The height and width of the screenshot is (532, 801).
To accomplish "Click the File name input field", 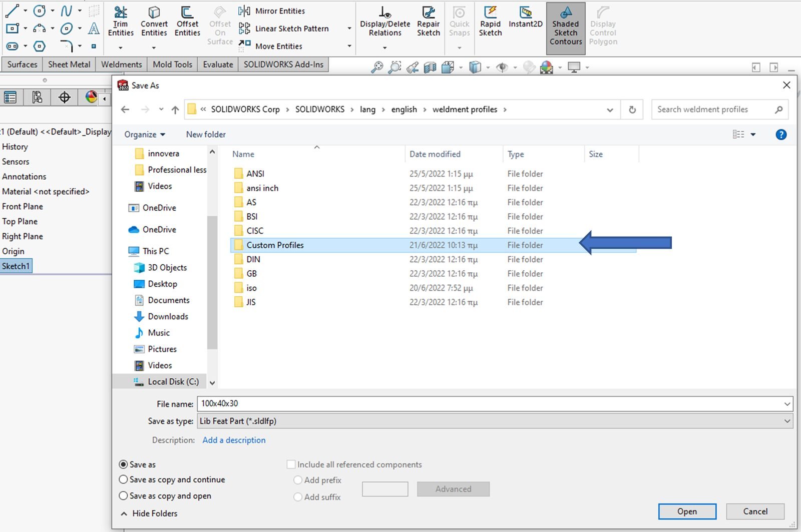I will pyautogui.click(x=491, y=403).
